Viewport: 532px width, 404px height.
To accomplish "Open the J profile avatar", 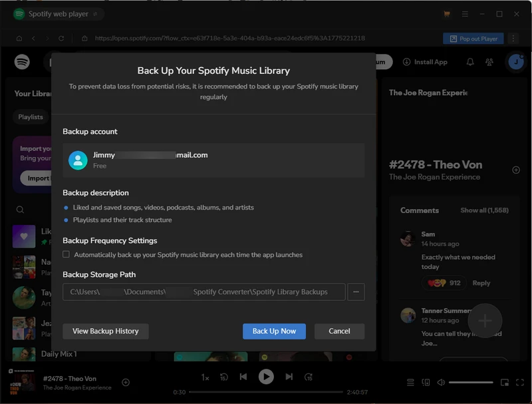I will [516, 62].
